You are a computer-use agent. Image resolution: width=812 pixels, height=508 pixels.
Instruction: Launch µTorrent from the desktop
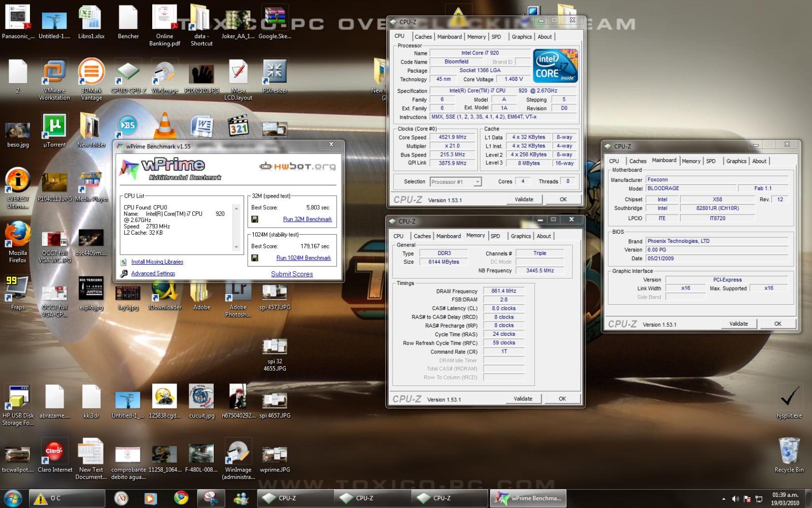tap(54, 131)
